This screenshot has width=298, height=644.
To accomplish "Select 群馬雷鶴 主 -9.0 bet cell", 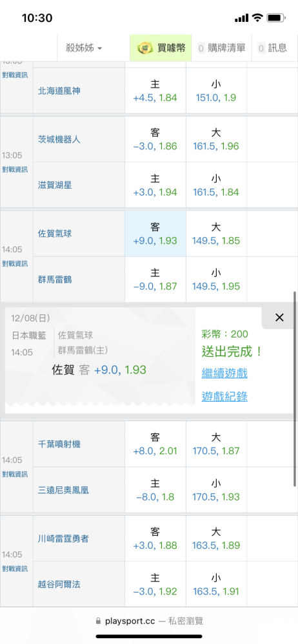I will tap(155, 279).
